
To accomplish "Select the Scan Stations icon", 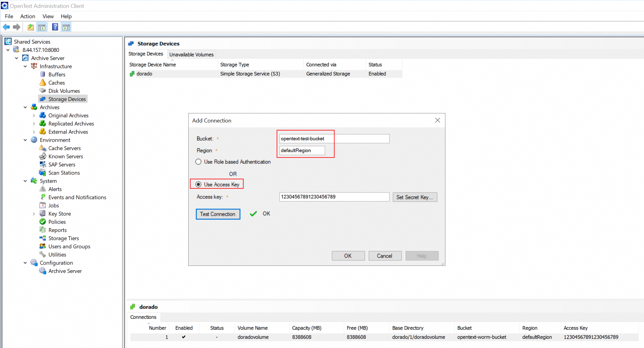I will point(43,172).
